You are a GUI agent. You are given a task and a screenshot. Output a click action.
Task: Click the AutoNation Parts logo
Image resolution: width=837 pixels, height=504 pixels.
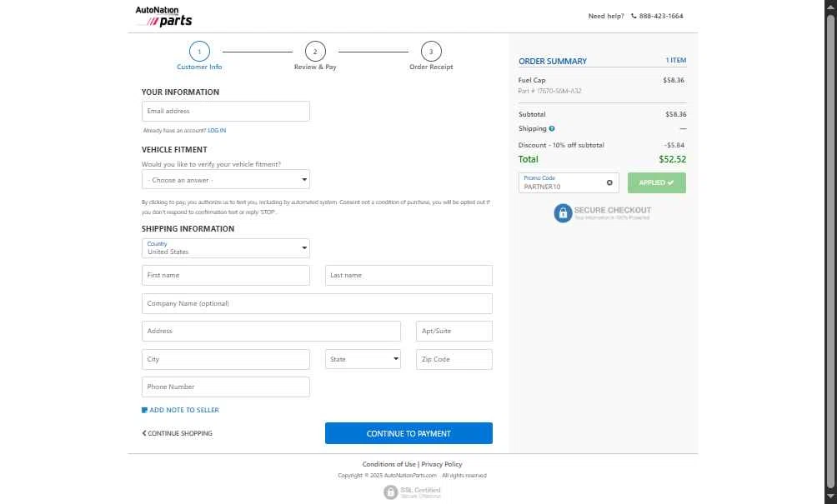pyautogui.click(x=163, y=16)
